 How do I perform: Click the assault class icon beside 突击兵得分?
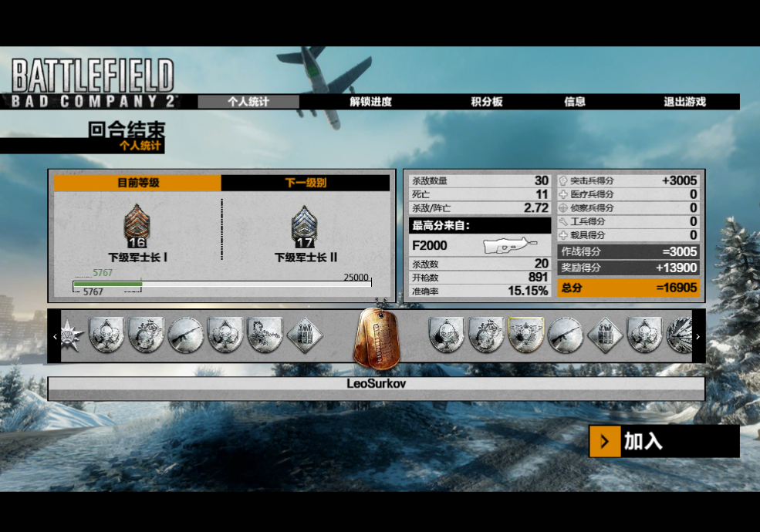(x=563, y=180)
